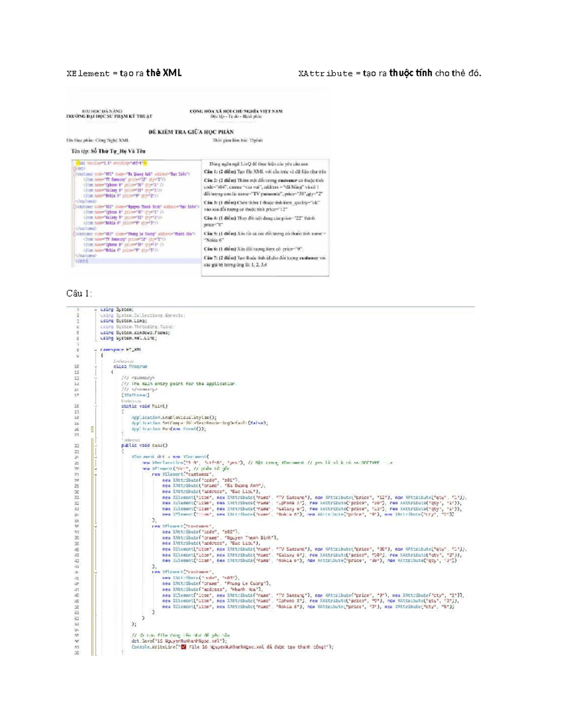Collapse the Nguyen Thanh Binh customer node in XML
Image resolution: width=563 pixels, height=728 pixels.
pyautogui.click(x=74, y=206)
